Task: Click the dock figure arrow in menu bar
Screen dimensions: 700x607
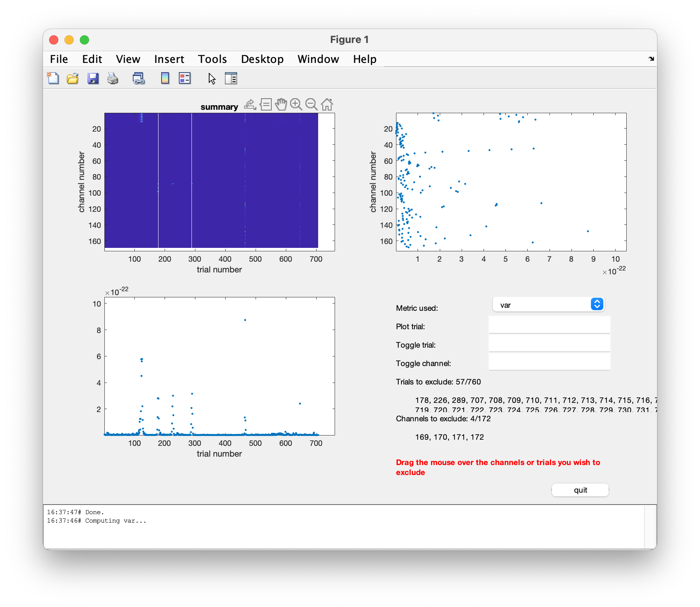Action: 651,59
